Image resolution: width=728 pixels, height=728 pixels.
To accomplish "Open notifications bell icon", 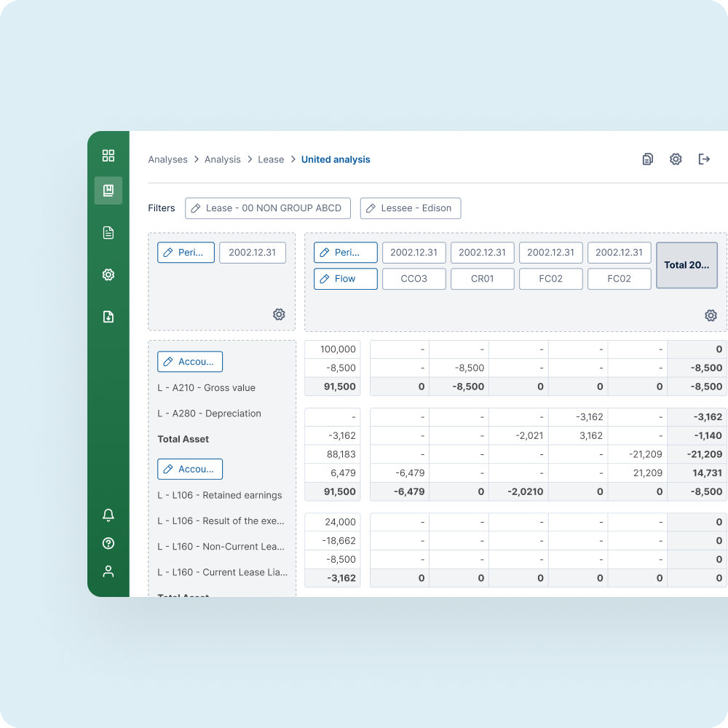I will tap(108, 515).
